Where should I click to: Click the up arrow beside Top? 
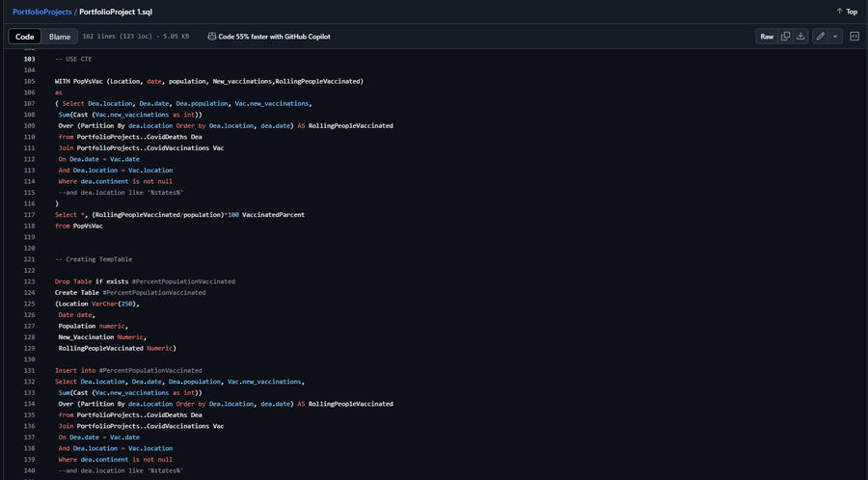click(x=839, y=12)
